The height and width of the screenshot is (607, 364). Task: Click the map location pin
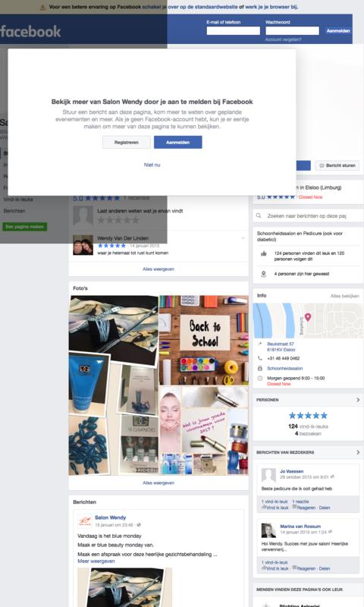point(308,317)
